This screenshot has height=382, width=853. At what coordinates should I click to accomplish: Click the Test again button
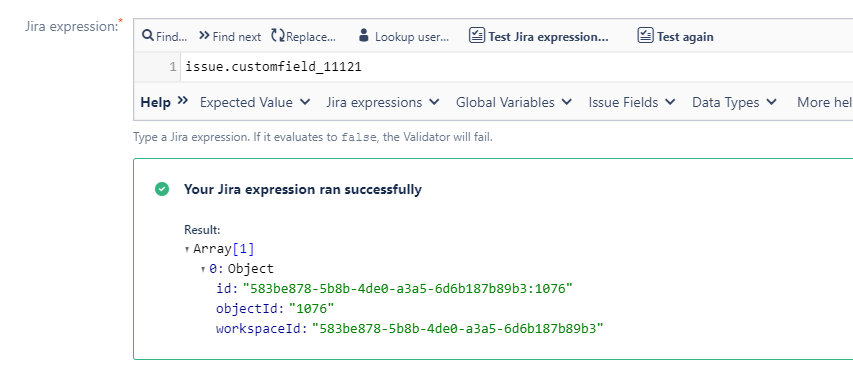(x=676, y=36)
